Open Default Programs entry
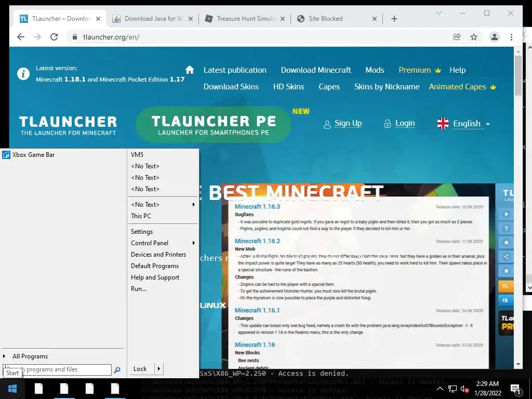Screen dimensions: 532x399 [x=155, y=266]
